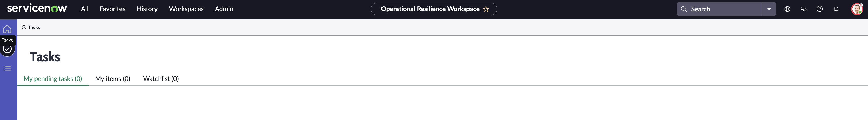Open the list icon in the left sidebar
Viewport: 868px width, 120px height.
click(7, 68)
